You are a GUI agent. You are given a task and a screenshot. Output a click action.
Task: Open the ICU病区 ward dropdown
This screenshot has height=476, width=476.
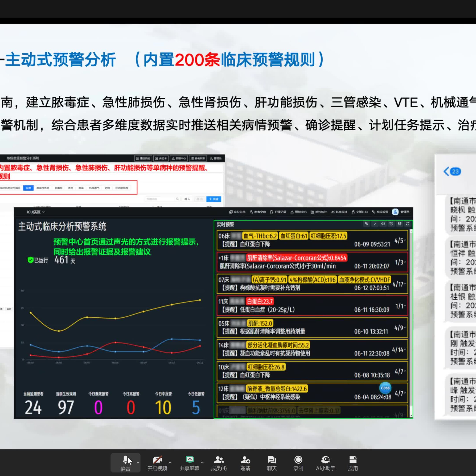(36, 212)
